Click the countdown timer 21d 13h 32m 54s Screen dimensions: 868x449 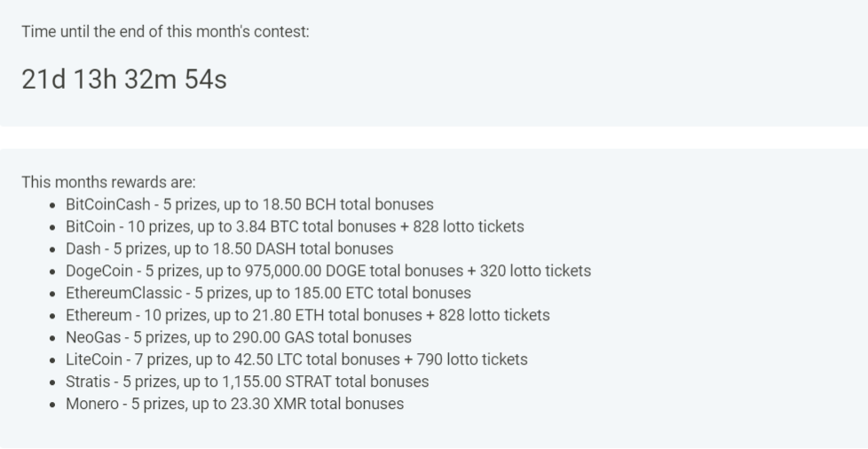click(124, 79)
